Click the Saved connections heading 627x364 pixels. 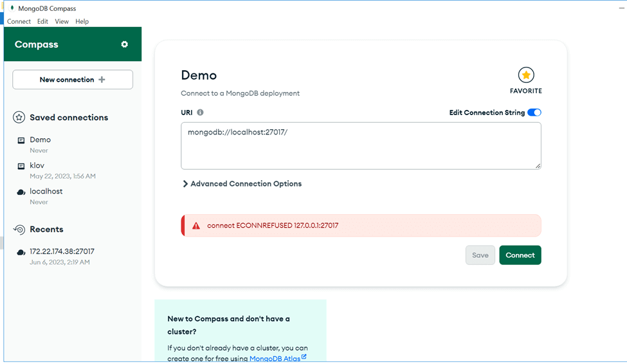(69, 117)
